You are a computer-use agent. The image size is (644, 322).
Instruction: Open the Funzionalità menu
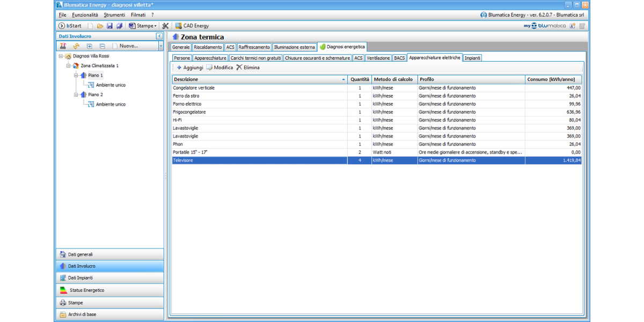(x=85, y=15)
